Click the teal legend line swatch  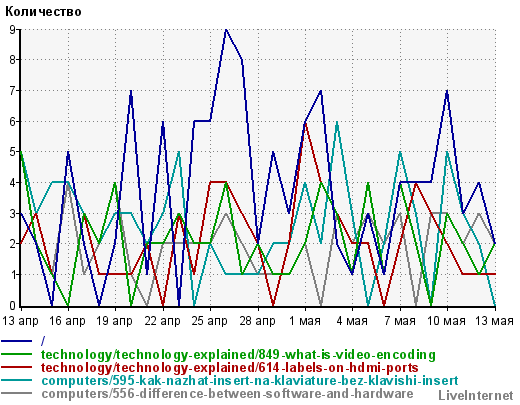17,380
